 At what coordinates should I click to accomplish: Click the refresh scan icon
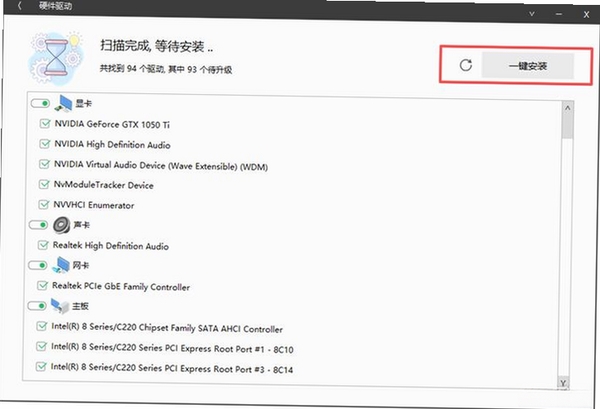[465, 65]
